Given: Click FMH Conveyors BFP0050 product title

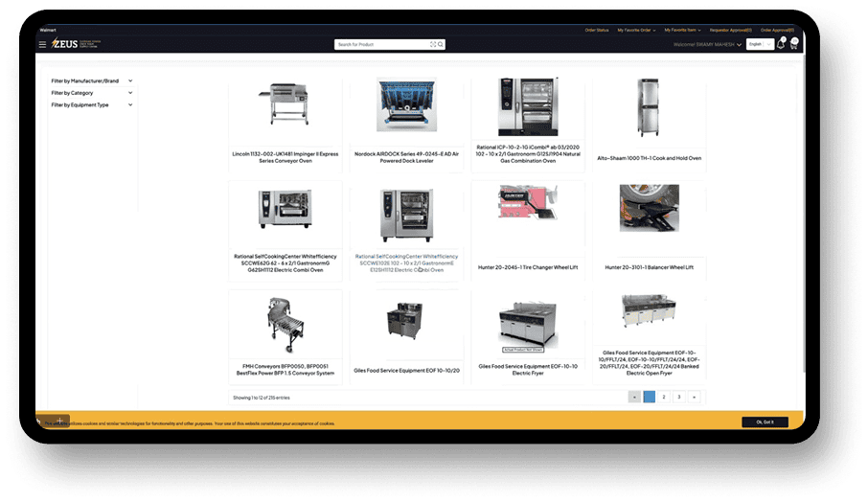Looking at the screenshot, I should point(286,370).
